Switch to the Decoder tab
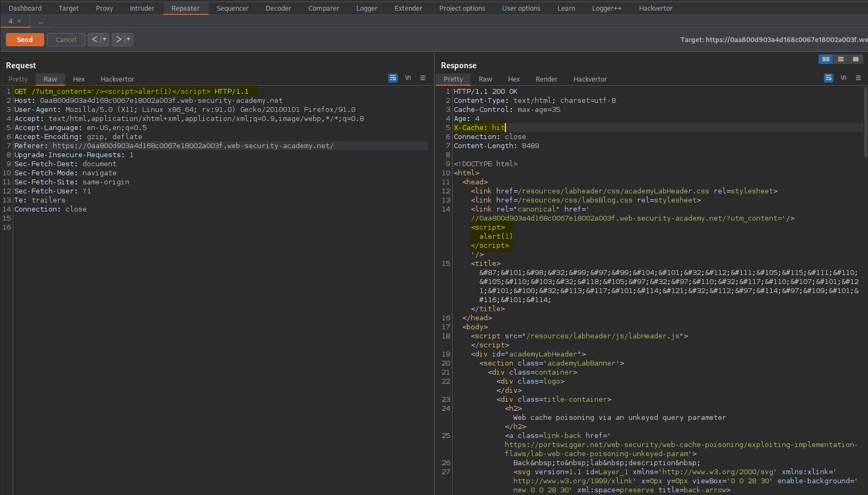The height and width of the screenshot is (495, 868). point(279,8)
